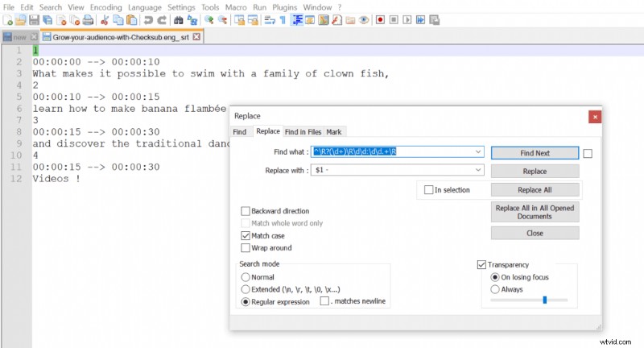Switch to the Mark tab
Viewport: 644px width, 348px height.
[334, 132]
